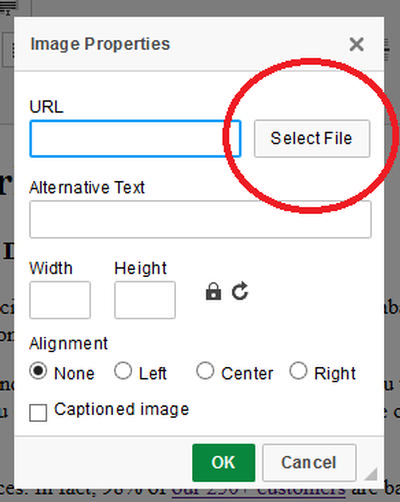The height and width of the screenshot is (502, 400).
Task: Open the customers link below dialog
Action: [259, 493]
